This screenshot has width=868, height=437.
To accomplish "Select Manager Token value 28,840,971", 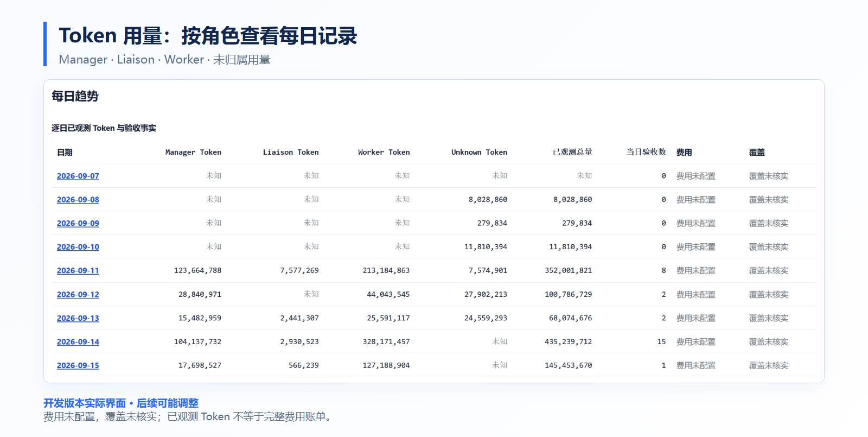I will (x=200, y=294).
